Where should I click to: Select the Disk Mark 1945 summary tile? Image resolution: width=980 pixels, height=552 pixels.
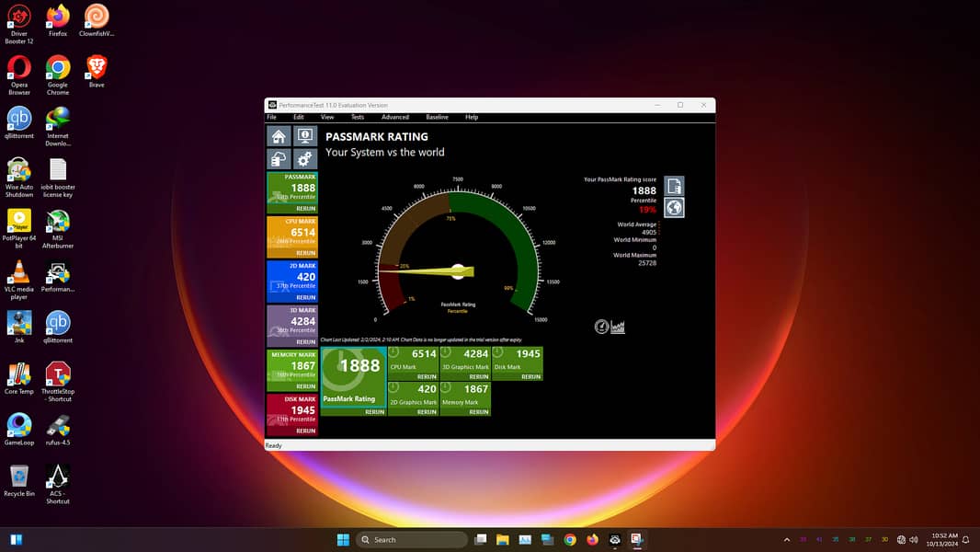pos(518,360)
